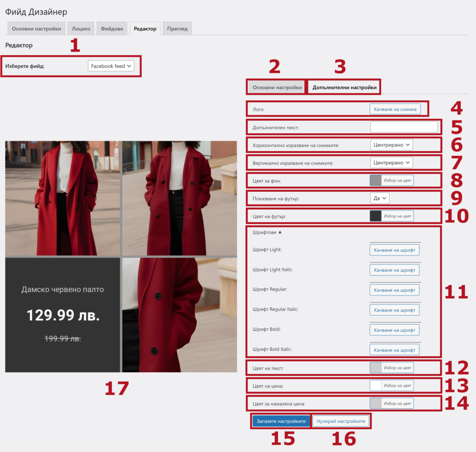Screen dimensions: 476x452
Task: Upload a font for Шрифт Bold Italic
Action: [x=394, y=349]
